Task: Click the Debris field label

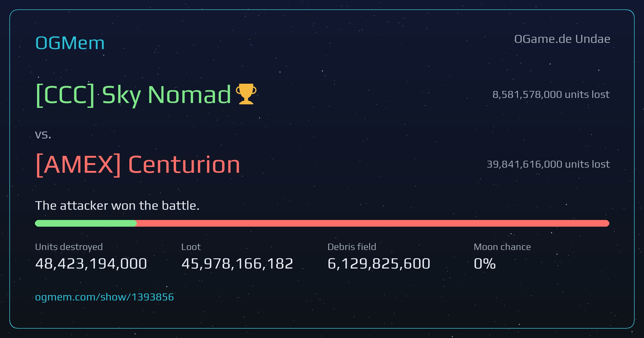Action: [x=352, y=247]
